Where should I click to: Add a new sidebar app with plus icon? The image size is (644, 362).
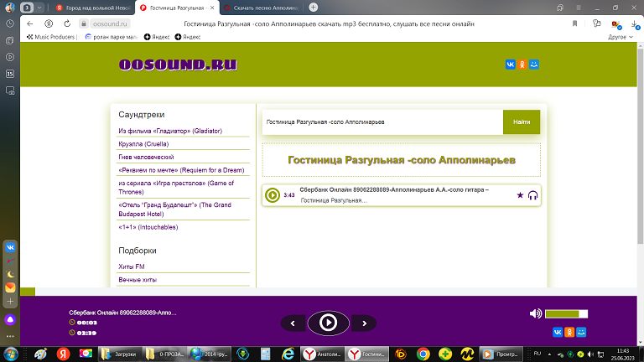click(x=10, y=302)
